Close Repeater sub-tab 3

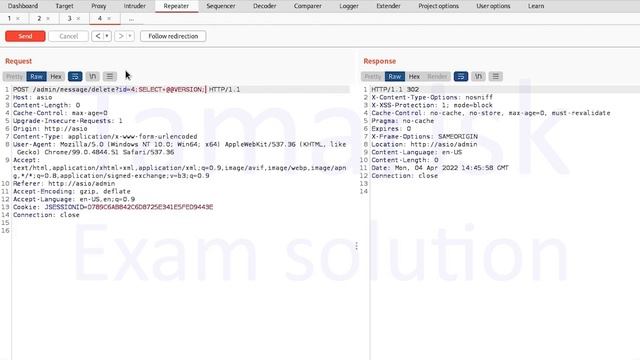click(x=78, y=19)
